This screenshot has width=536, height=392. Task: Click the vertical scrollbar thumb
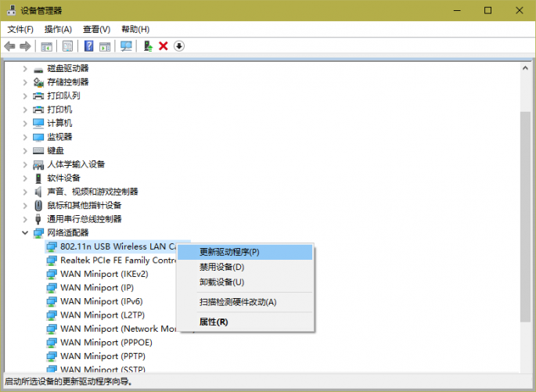click(525, 217)
